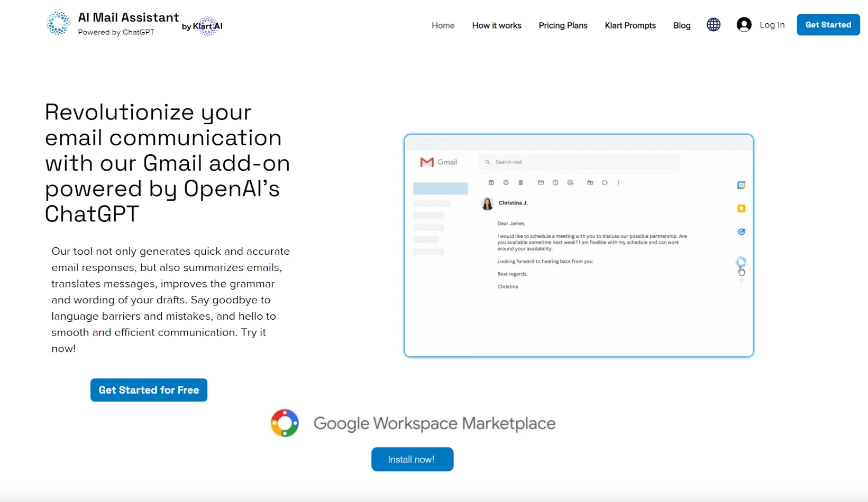868x502 pixels.
Task: Click the Google Calendar side panel icon
Action: pyautogui.click(x=741, y=185)
